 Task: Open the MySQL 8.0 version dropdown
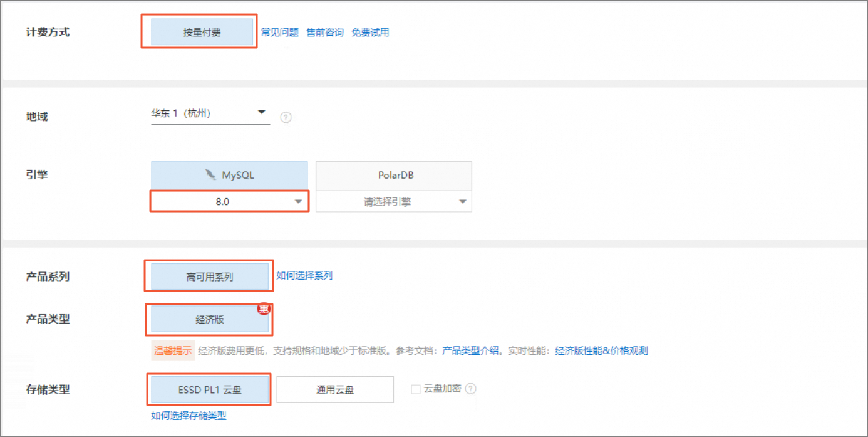click(x=229, y=202)
